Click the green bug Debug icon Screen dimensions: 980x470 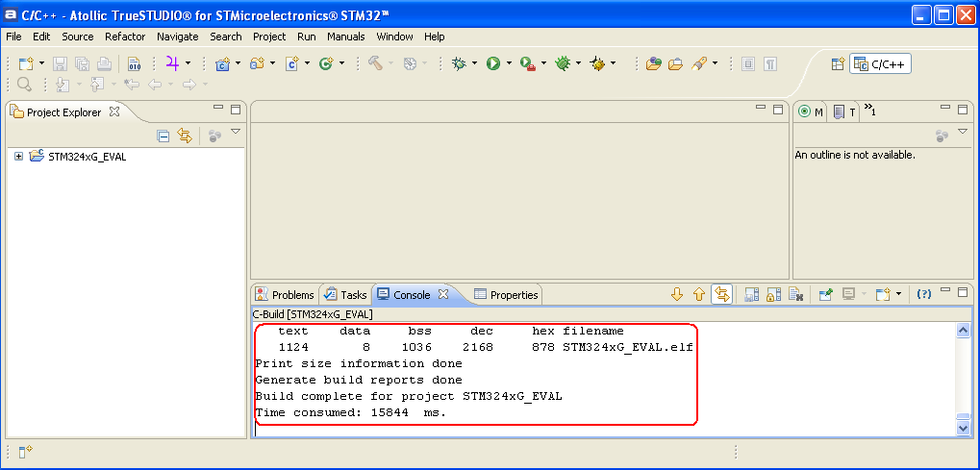(x=460, y=63)
